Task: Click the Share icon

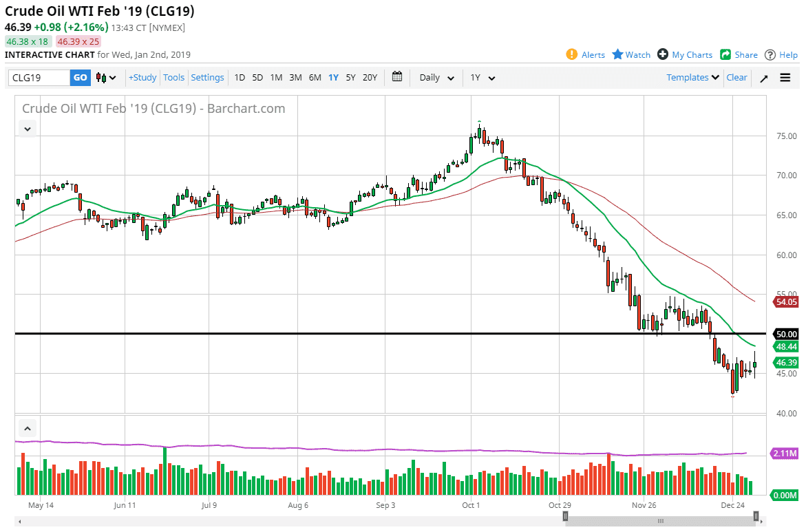Action: click(x=725, y=54)
